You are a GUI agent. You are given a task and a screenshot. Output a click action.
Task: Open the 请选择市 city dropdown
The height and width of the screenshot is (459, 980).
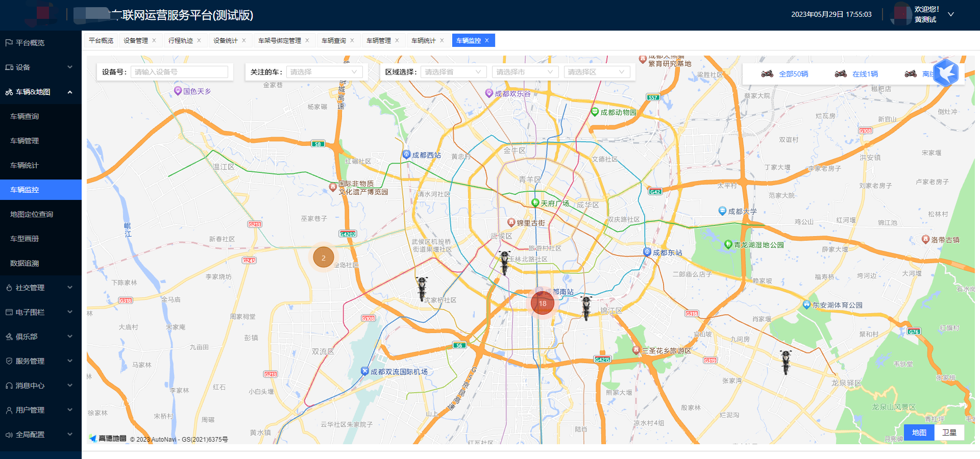[x=525, y=72]
